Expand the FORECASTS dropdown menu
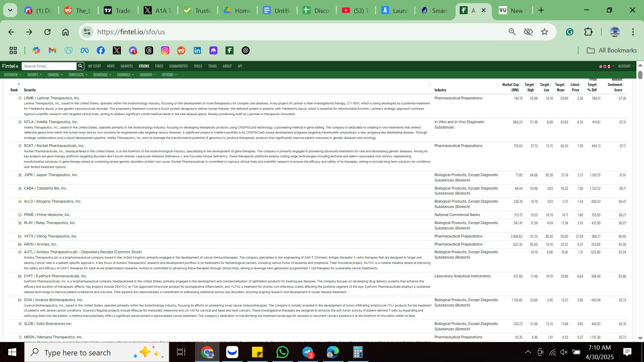The width and height of the screenshot is (644, 362). pyautogui.click(x=78, y=75)
